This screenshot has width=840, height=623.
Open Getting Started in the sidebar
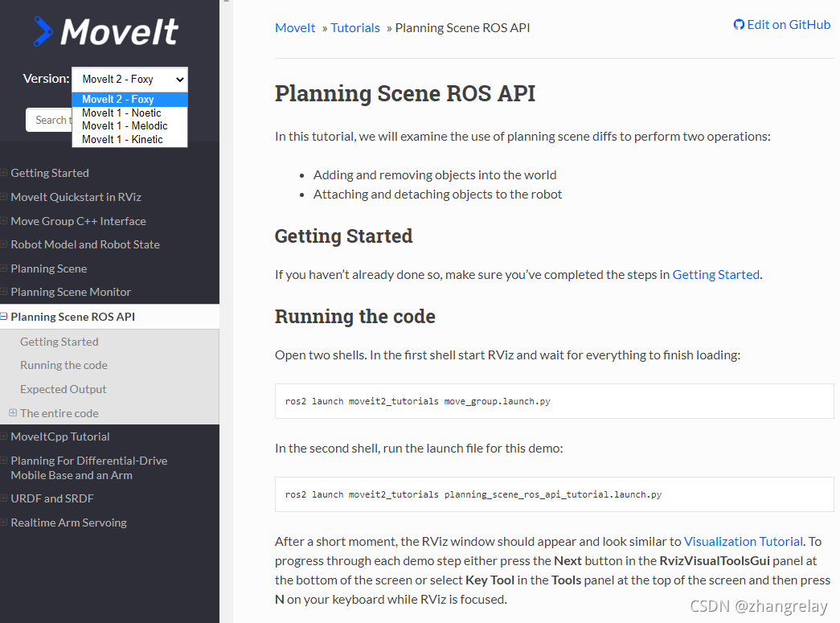50,173
